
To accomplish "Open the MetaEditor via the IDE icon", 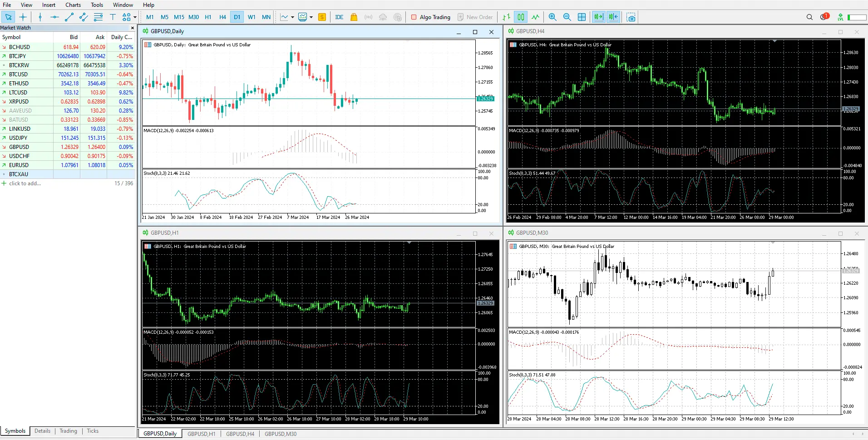I will coord(340,17).
